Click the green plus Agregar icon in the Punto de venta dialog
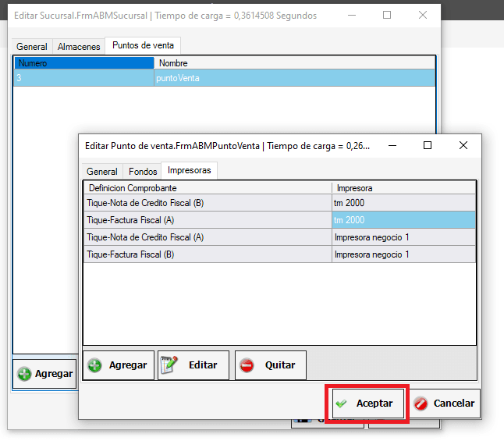The width and height of the screenshot is (504, 441). pyautogui.click(x=95, y=365)
